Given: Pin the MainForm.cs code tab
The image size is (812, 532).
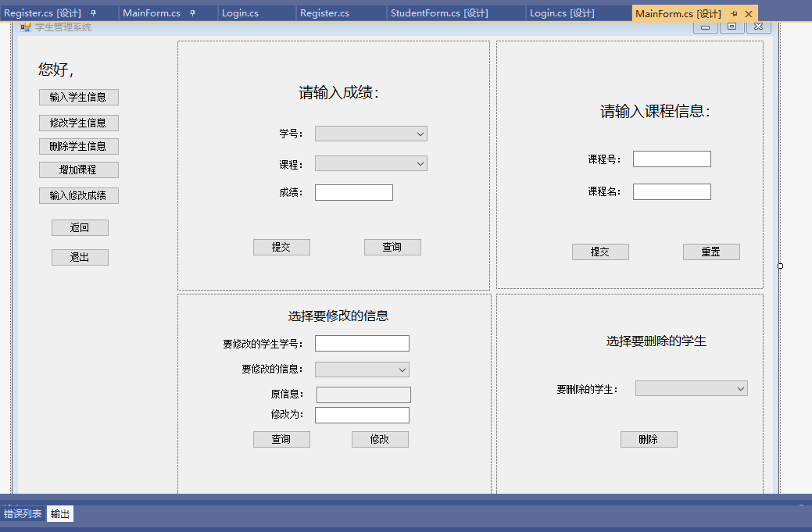Looking at the screenshot, I should (192, 13).
